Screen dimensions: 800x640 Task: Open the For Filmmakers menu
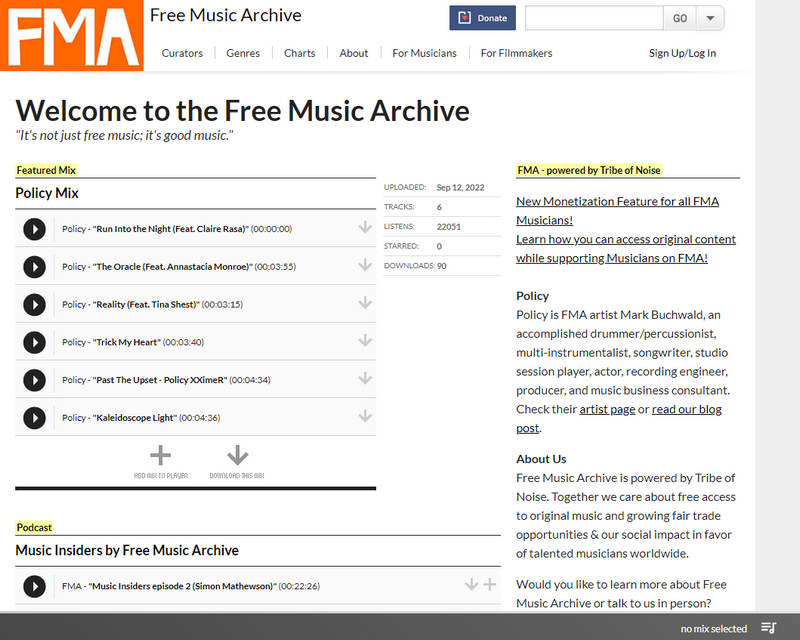click(x=516, y=53)
